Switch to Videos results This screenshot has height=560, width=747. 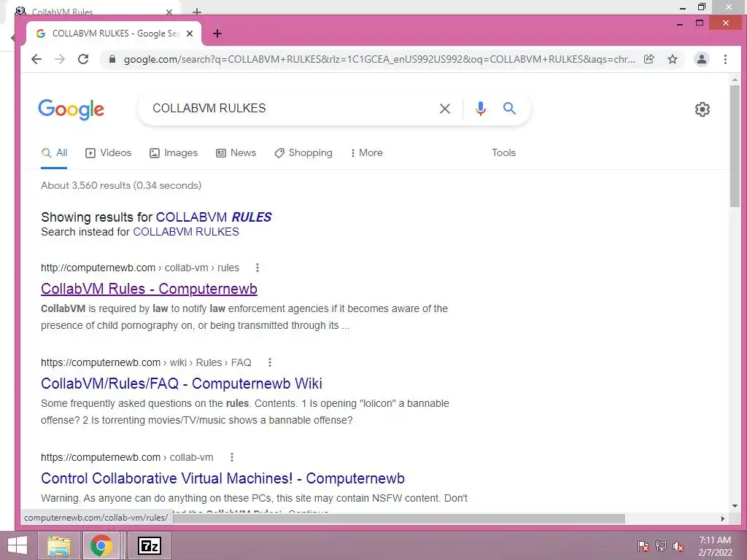109,153
